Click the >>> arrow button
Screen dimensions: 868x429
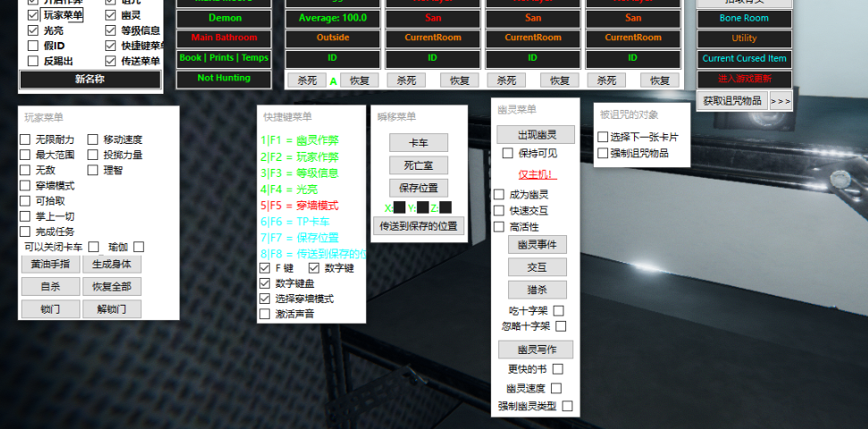(x=780, y=101)
